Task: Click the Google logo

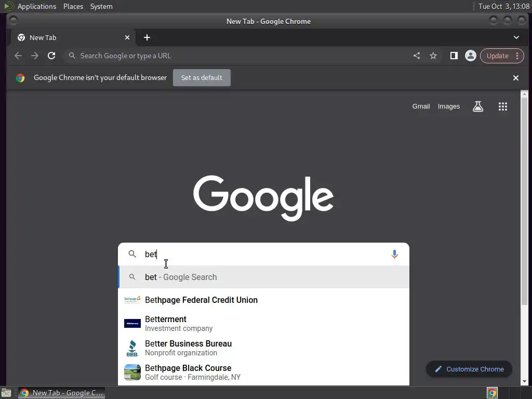Action: click(x=263, y=198)
